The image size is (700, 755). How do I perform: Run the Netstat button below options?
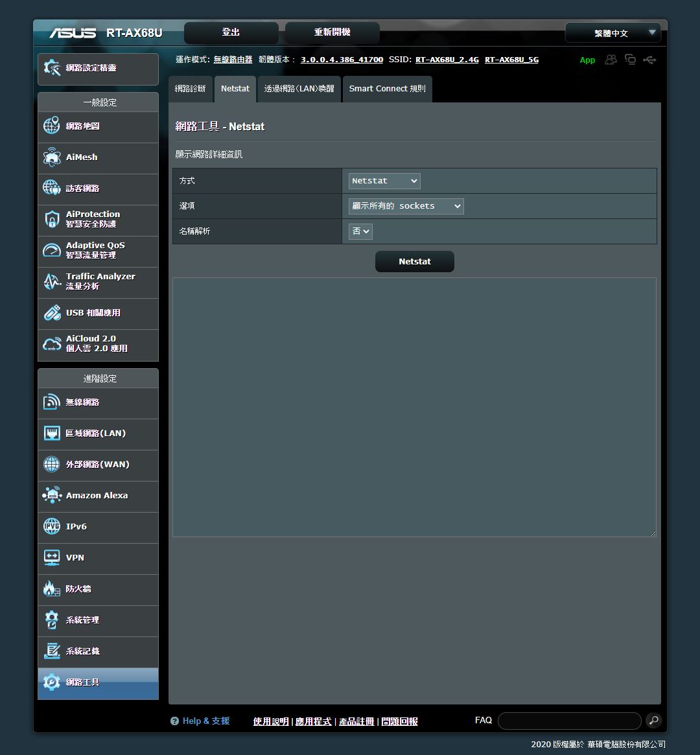415,261
